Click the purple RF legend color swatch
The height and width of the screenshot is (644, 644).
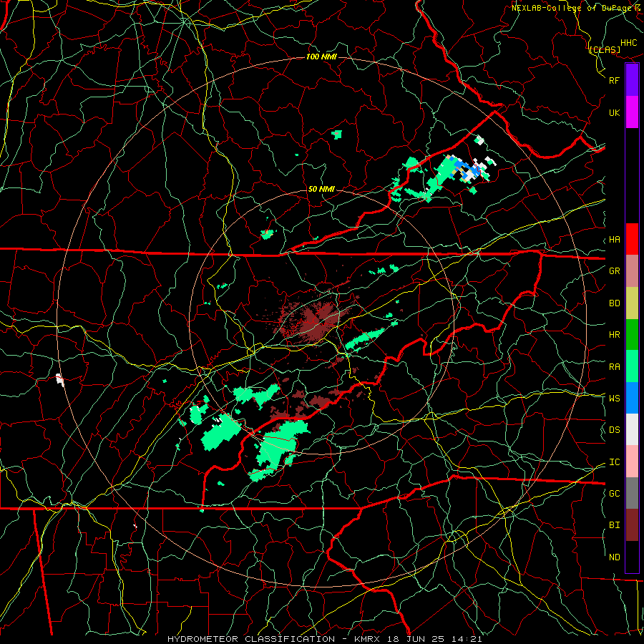click(632, 80)
